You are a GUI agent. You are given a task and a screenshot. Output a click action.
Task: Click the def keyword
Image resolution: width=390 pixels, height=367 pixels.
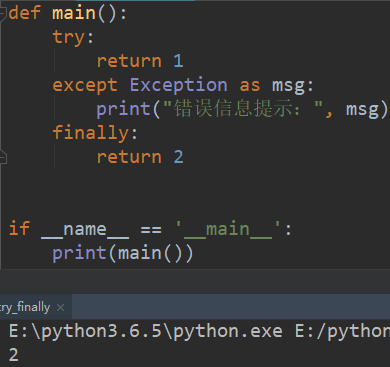tap(25, 13)
